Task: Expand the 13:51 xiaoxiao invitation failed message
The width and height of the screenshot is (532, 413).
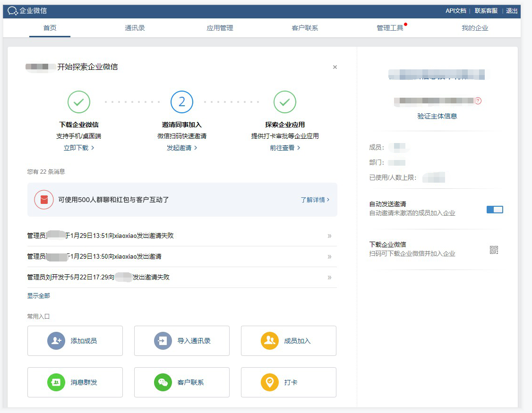Action: [x=329, y=236]
